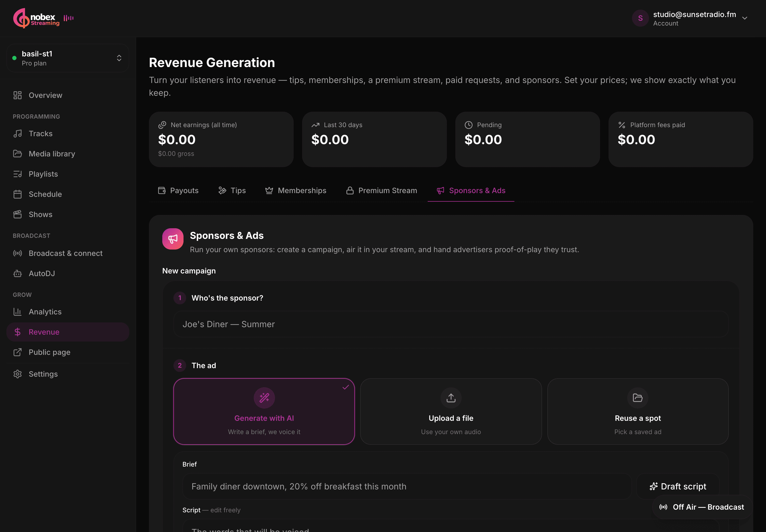
Task: Click the Platform fees percent icon
Action: [622, 125]
